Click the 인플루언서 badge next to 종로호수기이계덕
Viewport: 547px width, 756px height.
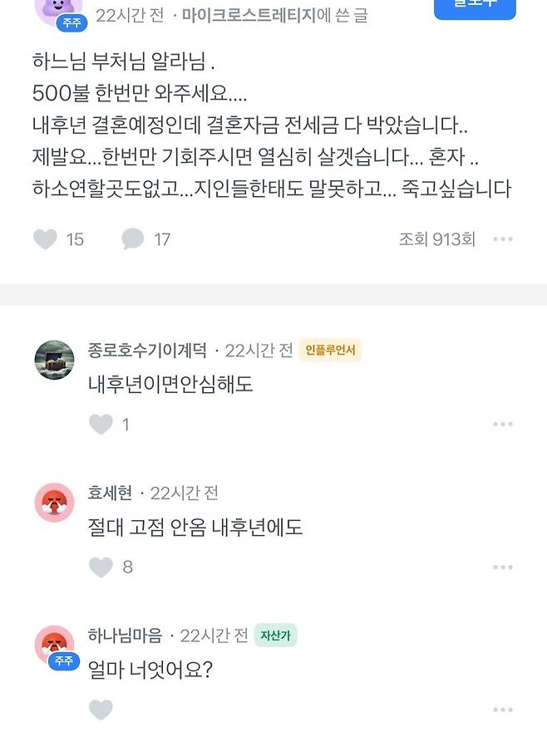(x=328, y=351)
